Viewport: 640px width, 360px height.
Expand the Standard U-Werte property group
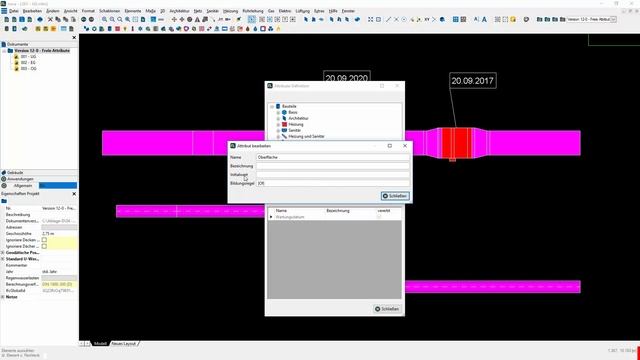click(3, 259)
